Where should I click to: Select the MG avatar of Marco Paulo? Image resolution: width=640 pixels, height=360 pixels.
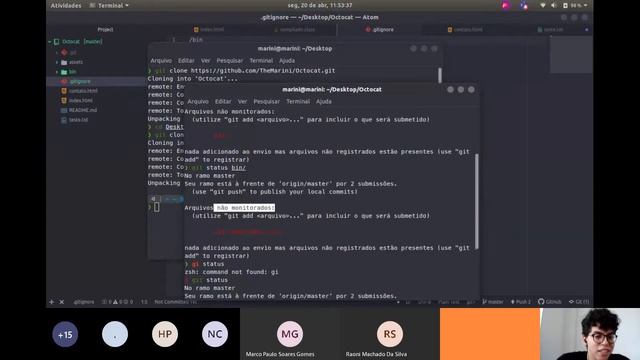point(290,334)
